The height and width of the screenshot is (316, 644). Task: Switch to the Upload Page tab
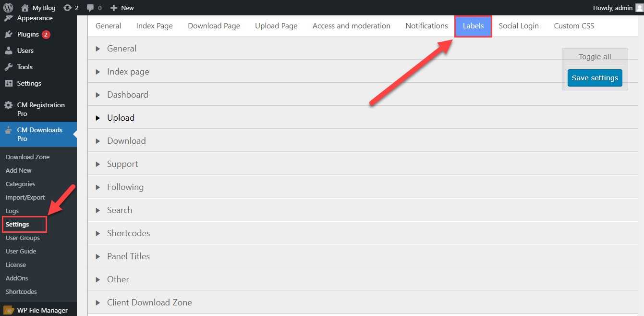pos(276,26)
